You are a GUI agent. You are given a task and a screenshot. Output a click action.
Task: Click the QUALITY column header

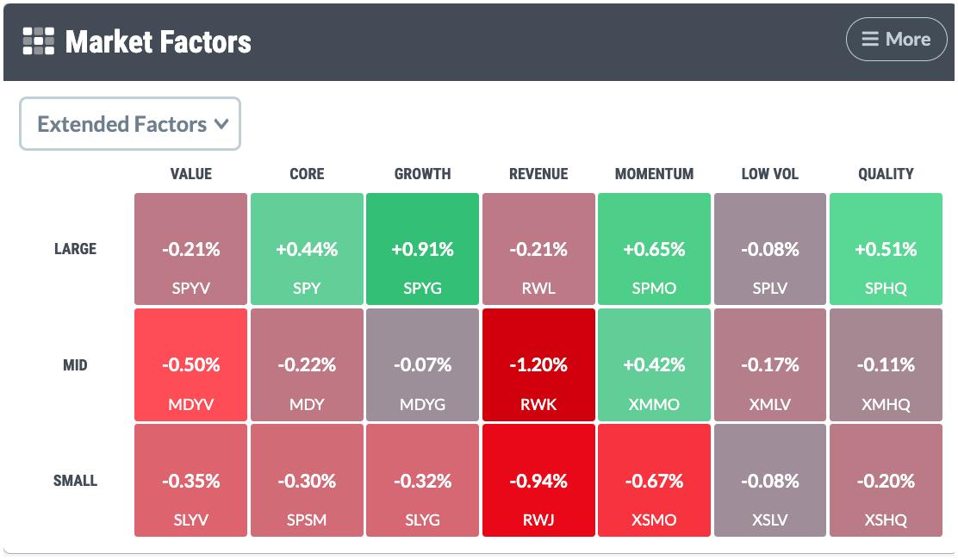pos(886,174)
